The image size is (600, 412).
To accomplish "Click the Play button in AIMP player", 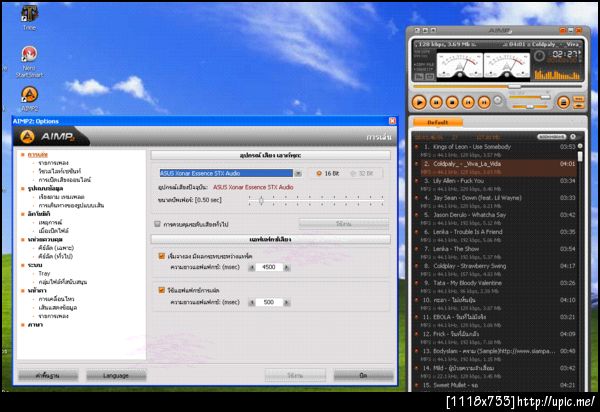I will (x=419, y=102).
